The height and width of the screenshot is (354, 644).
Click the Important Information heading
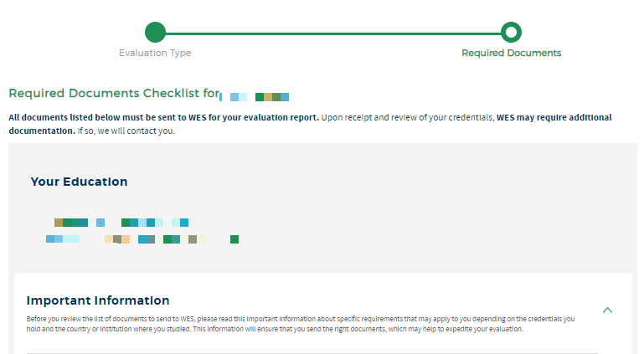98,300
